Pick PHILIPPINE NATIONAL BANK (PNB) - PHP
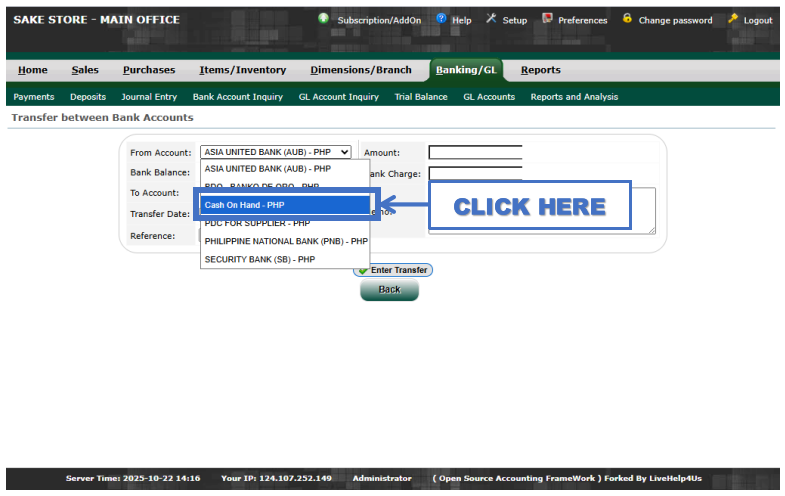The image size is (785, 496). [x=286, y=241]
